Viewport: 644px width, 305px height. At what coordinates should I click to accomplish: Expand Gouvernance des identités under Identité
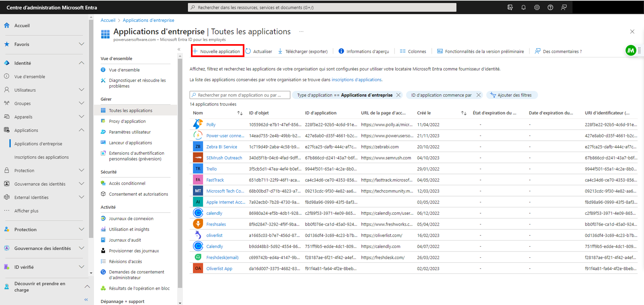click(x=81, y=184)
